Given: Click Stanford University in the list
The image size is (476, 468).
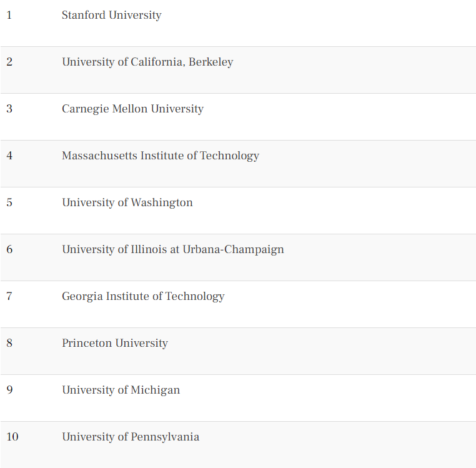Looking at the screenshot, I should click(111, 15).
